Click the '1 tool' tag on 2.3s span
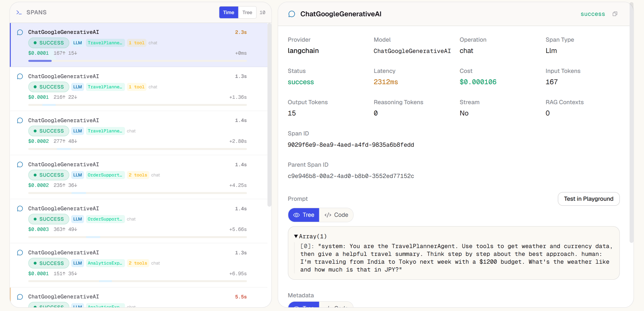The image size is (644, 311). click(137, 43)
